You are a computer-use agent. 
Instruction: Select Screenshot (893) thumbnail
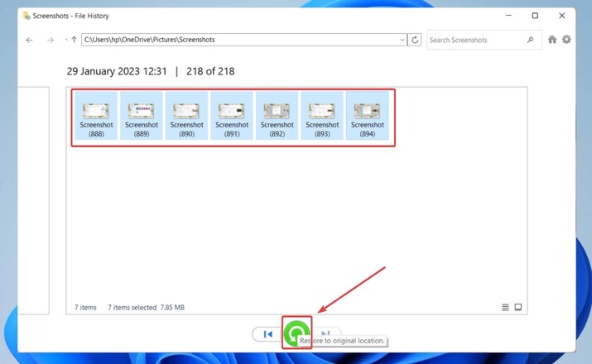(x=322, y=116)
